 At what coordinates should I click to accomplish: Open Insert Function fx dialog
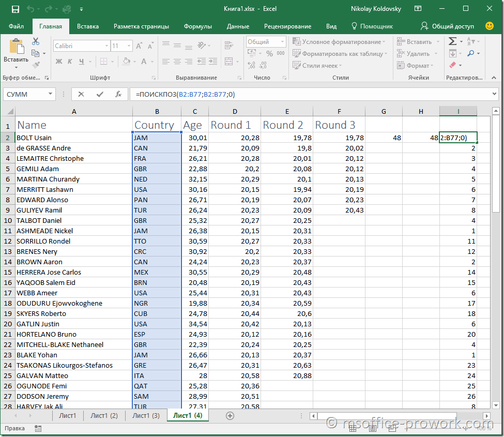(x=118, y=94)
